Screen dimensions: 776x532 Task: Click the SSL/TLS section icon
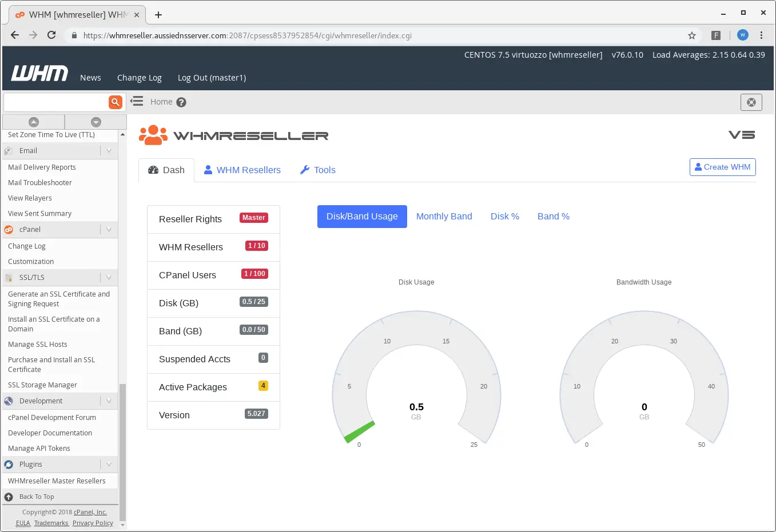[x=9, y=278]
